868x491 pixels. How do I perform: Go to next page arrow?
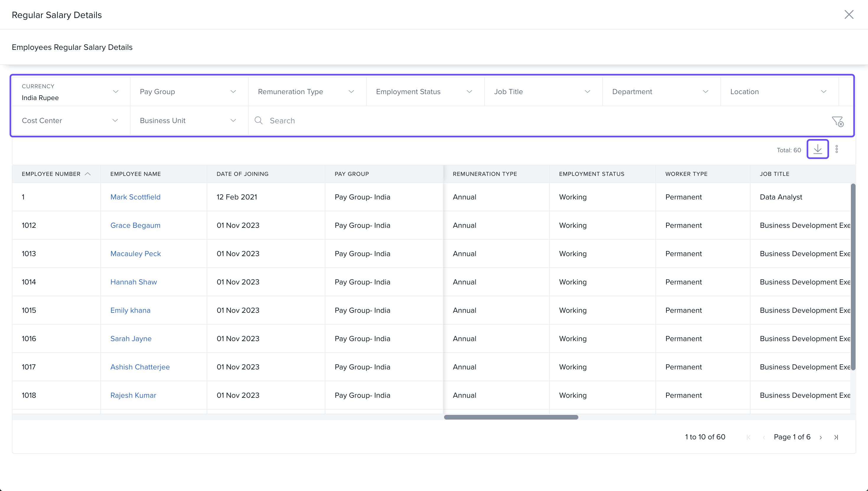(x=821, y=437)
